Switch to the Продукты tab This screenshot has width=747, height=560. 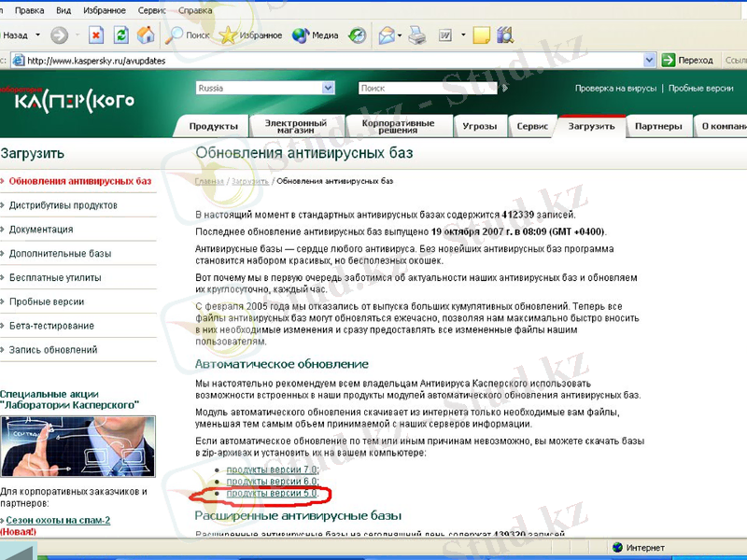(x=213, y=127)
